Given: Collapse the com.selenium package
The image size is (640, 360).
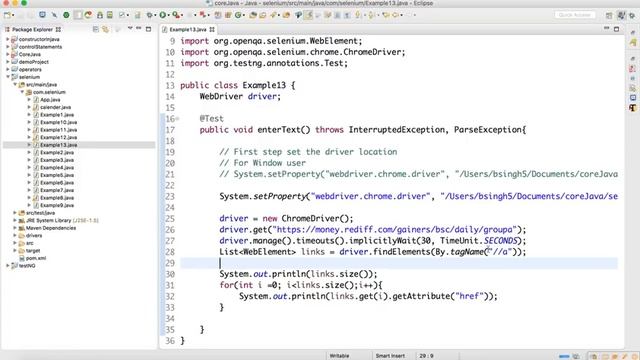Looking at the screenshot, I should pos(22,92).
